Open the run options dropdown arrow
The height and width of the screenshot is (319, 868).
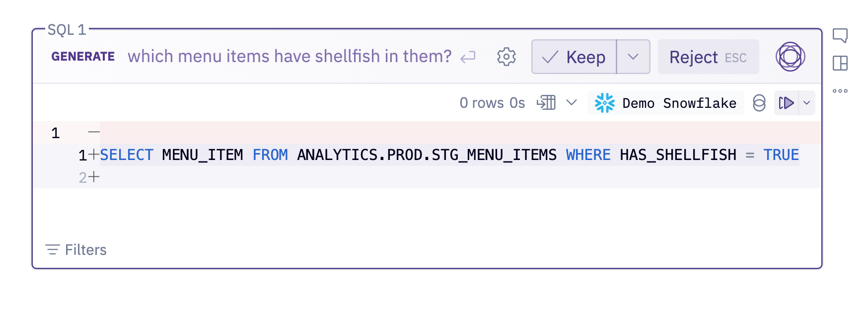tap(807, 103)
